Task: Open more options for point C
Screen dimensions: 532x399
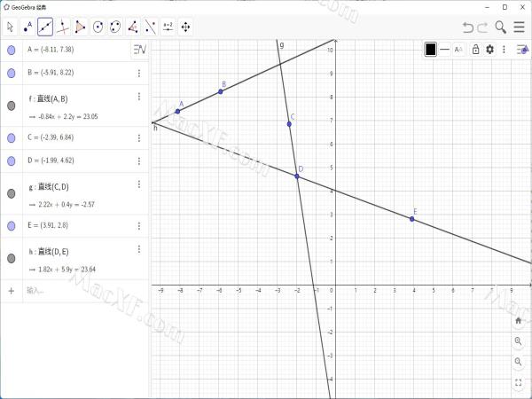Action: click(139, 137)
